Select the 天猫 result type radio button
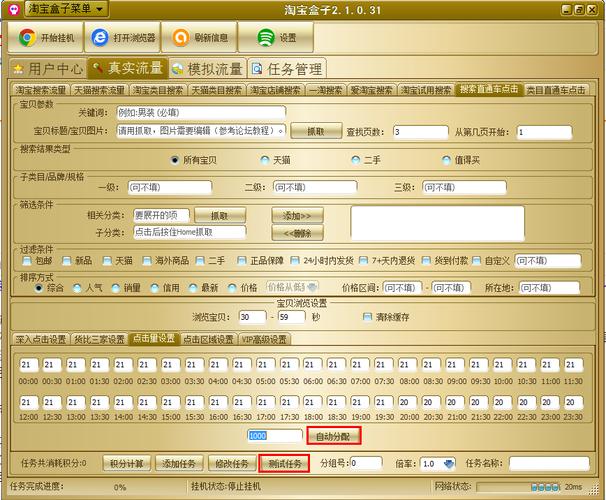 point(265,160)
